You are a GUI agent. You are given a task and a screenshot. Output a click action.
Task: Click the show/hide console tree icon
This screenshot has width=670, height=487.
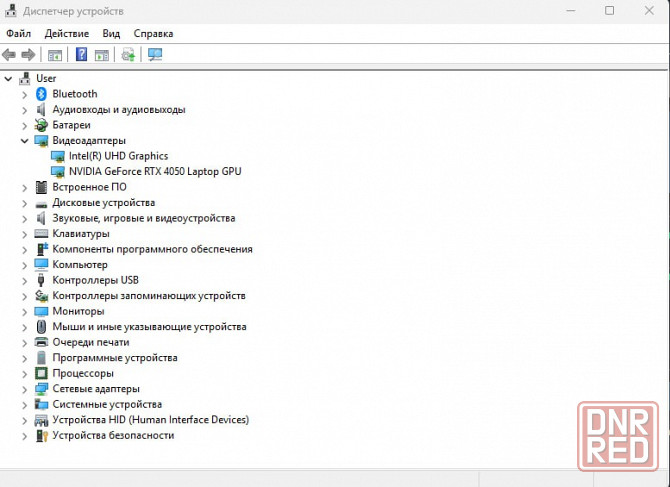(x=55, y=54)
